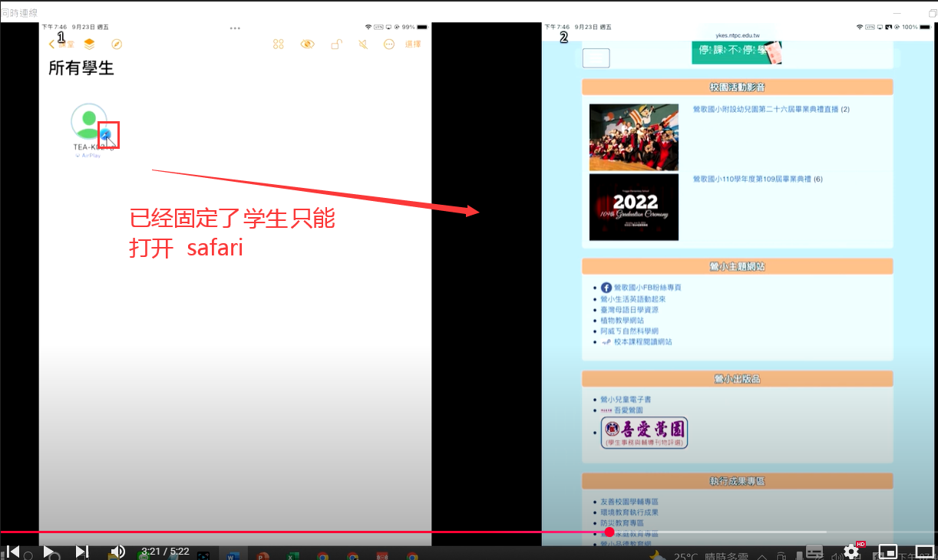This screenshot has width=938, height=560.
Task: Select the TEA-K student avatar
Action: click(89, 121)
